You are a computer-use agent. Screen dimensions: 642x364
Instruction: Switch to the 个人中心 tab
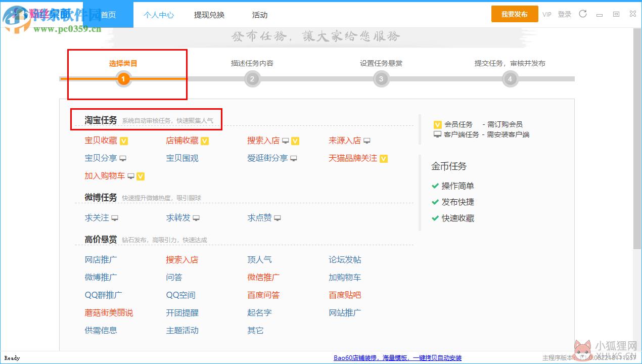[x=159, y=15]
